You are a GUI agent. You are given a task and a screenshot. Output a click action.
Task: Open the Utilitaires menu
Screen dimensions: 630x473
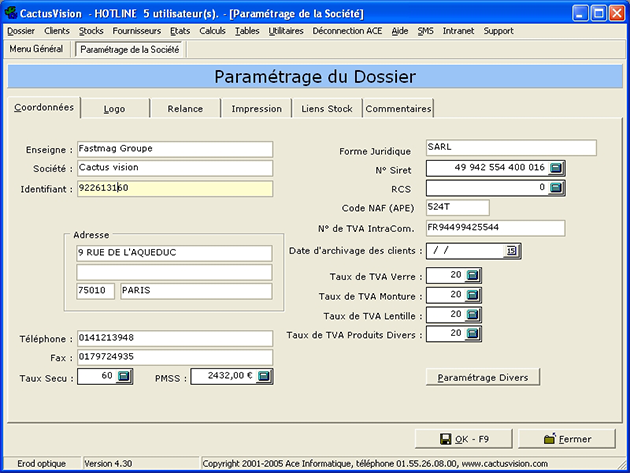pyautogui.click(x=286, y=31)
